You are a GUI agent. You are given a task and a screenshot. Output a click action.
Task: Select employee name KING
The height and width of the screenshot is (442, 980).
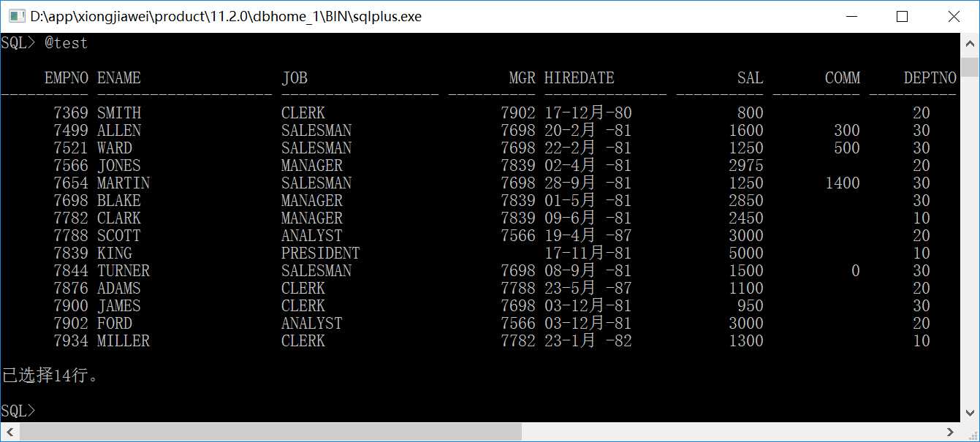pyautogui.click(x=115, y=254)
